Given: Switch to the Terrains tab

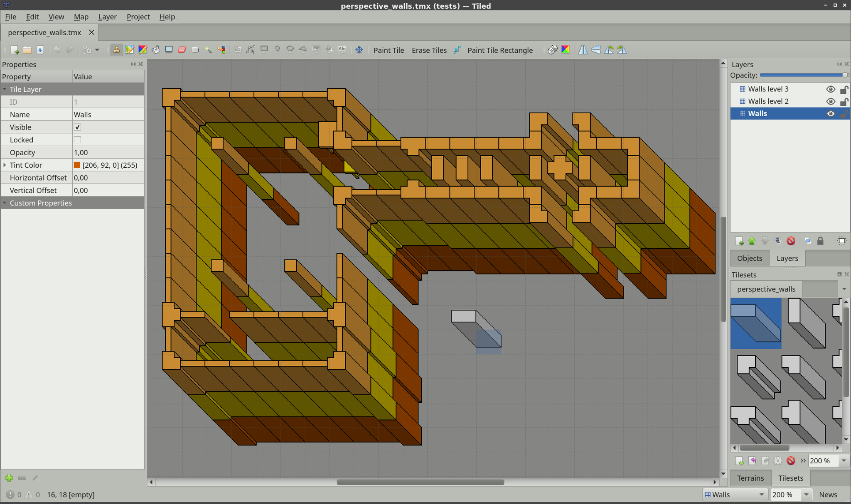Looking at the screenshot, I should coord(750,478).
